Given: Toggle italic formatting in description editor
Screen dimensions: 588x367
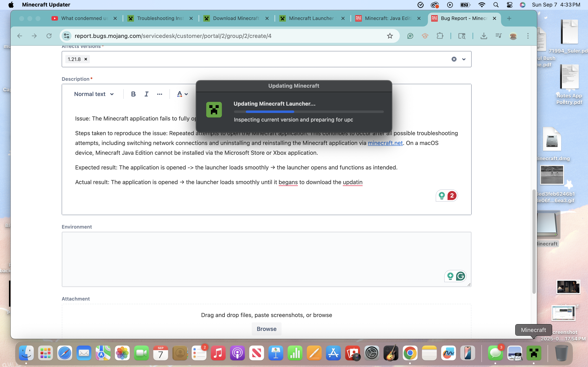Looking at the screenshot, I should [x=146, y=94].
